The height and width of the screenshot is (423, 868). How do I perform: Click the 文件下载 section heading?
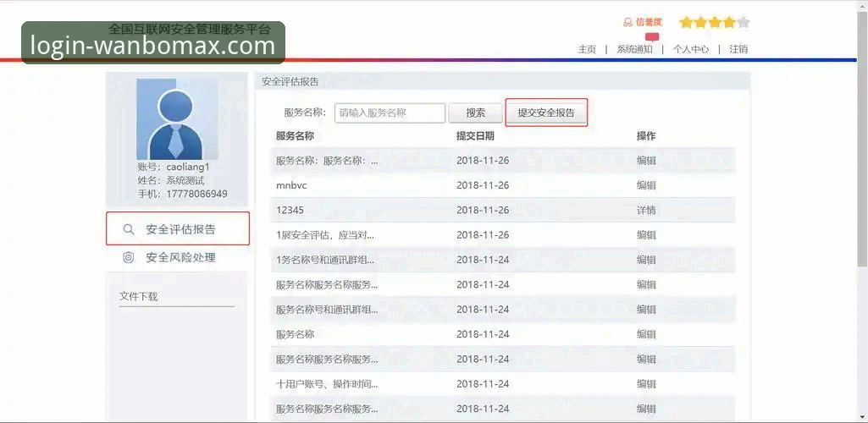pyautogui.click(x=138, y=296)
